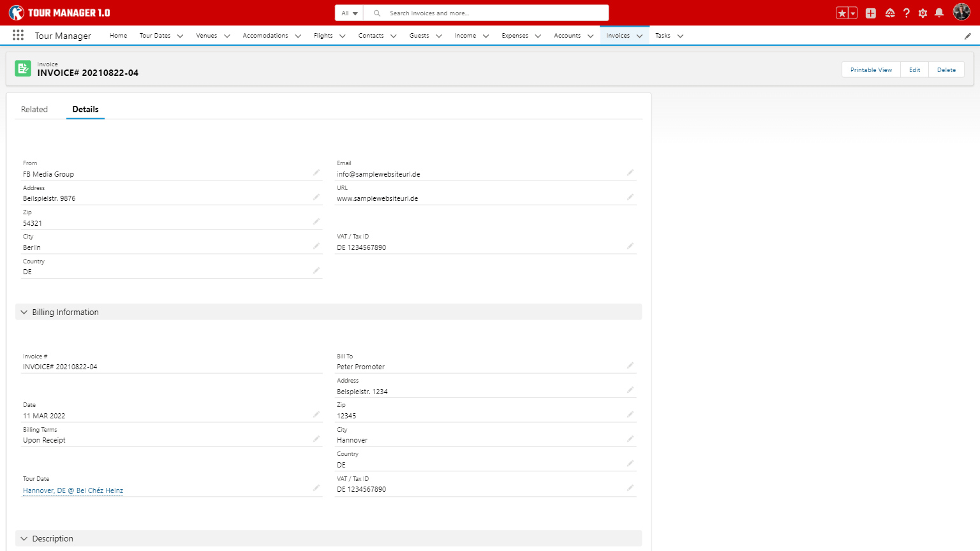Edit the Billing Terms pencil icon
The image size is (980, 551).
tap(316, 439)
